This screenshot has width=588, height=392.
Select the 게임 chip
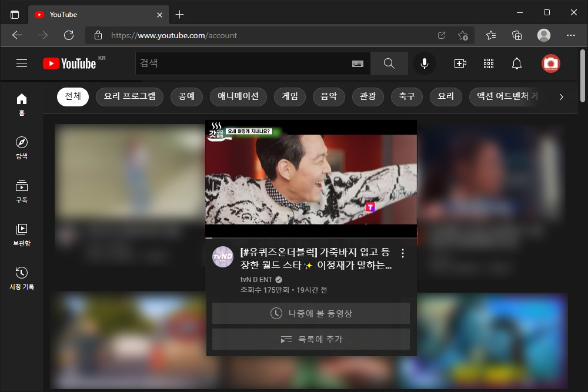[x=290, y=97]
